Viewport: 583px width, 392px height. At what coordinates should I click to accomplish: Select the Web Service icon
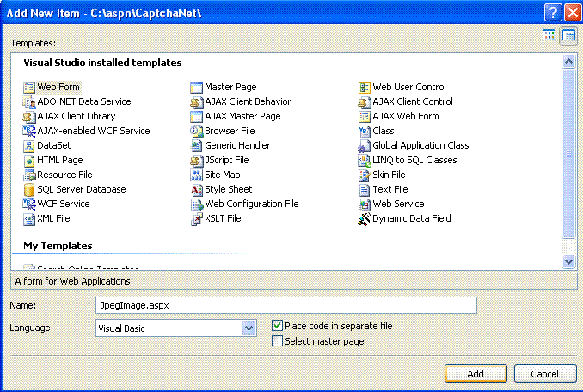coord(365,205)
